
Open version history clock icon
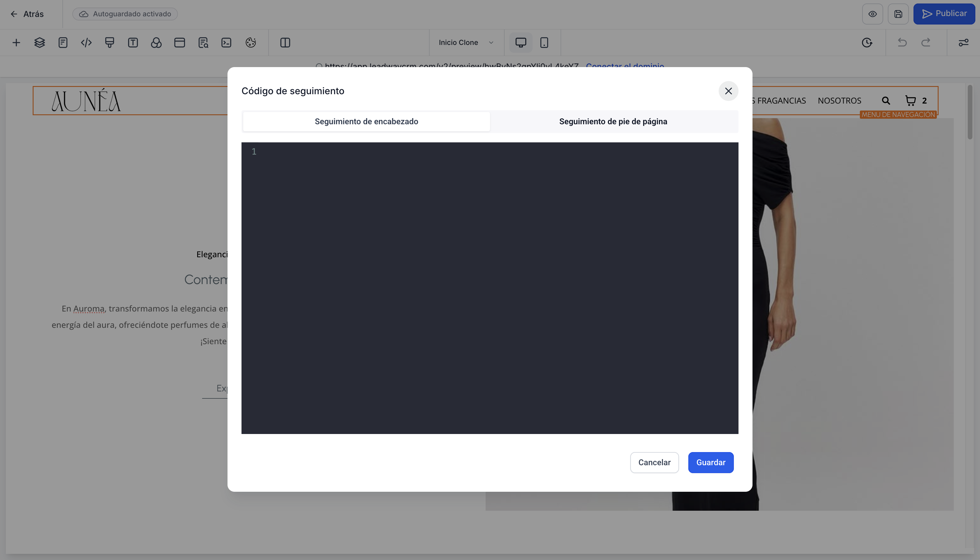point(867,42)
